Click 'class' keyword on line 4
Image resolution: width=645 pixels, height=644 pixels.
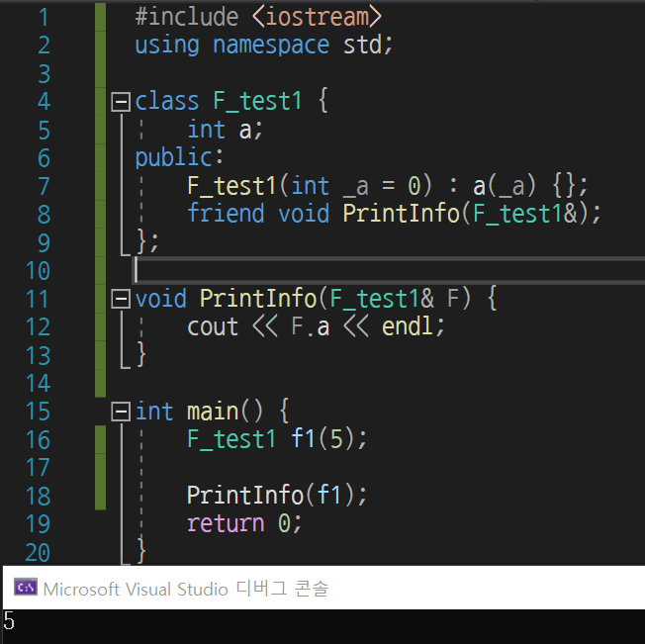(x=167, y=101)
